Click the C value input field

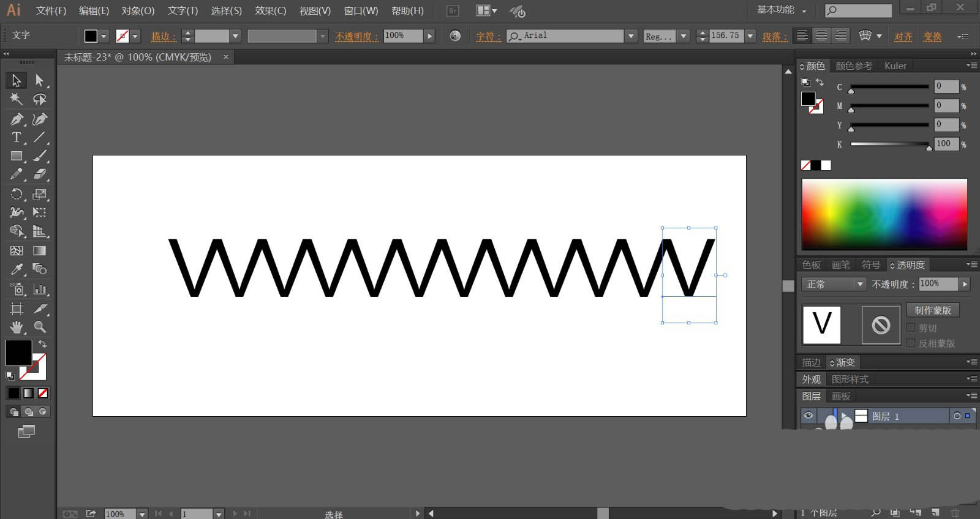[946, 86]
